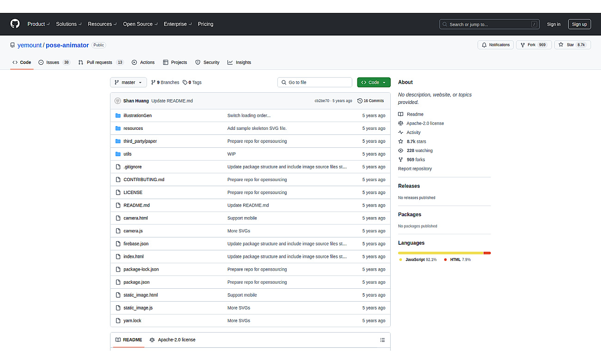The height and width of the screenshot is (364, 601).
Task: Click the watching eye icon
Action: click(x=401, y=151)
